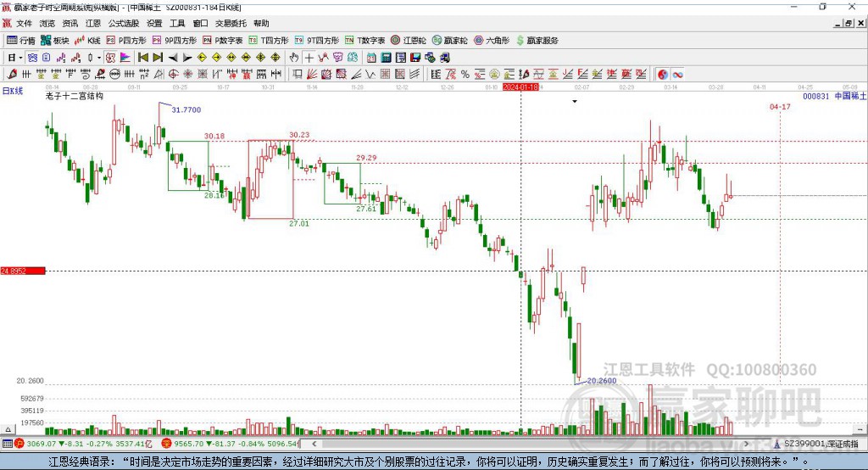The image size is (868, 470).
Task: Toggle the crosshair cursor tool
Action: click(309, 58)
